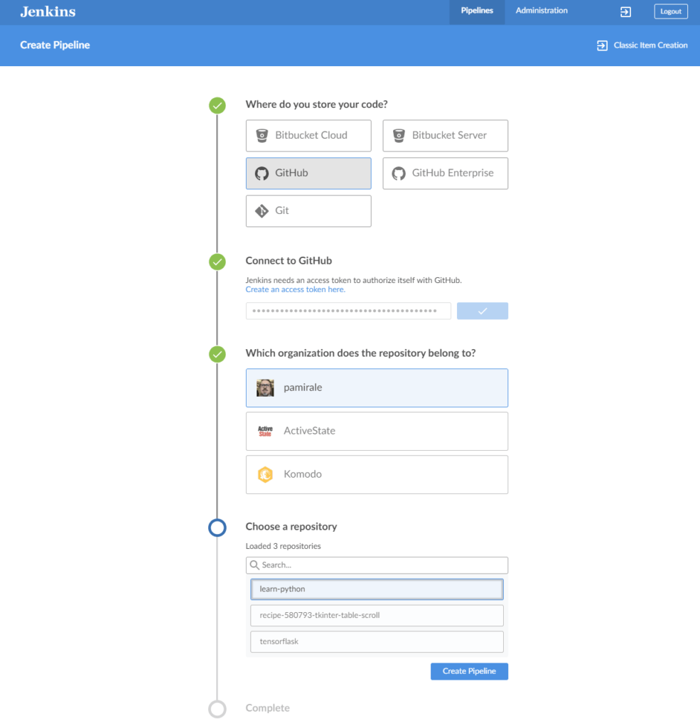The image size is (700, 728).
Task: Switch to the Administration tab
Action: pos(541,11)
